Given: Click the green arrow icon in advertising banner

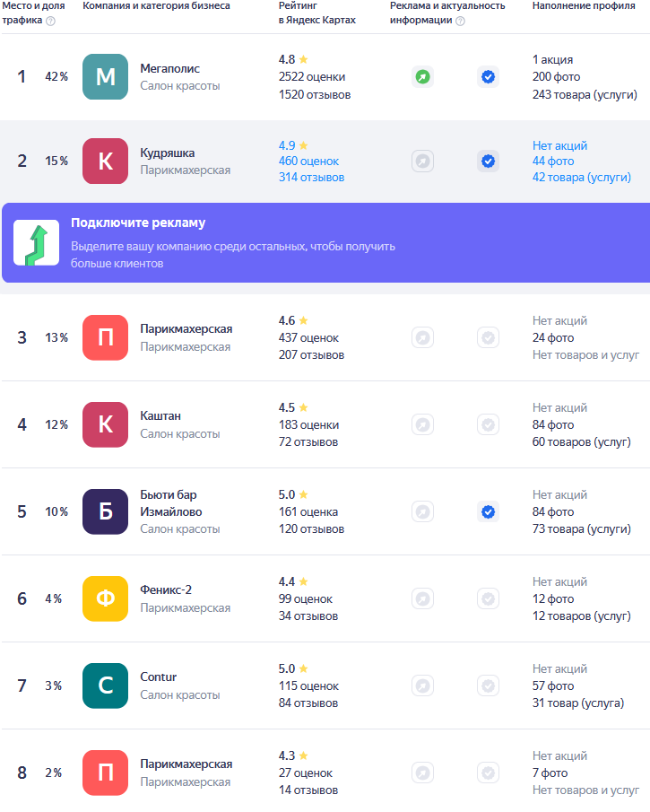Looking at the screenshot, I should click(36, 243).
